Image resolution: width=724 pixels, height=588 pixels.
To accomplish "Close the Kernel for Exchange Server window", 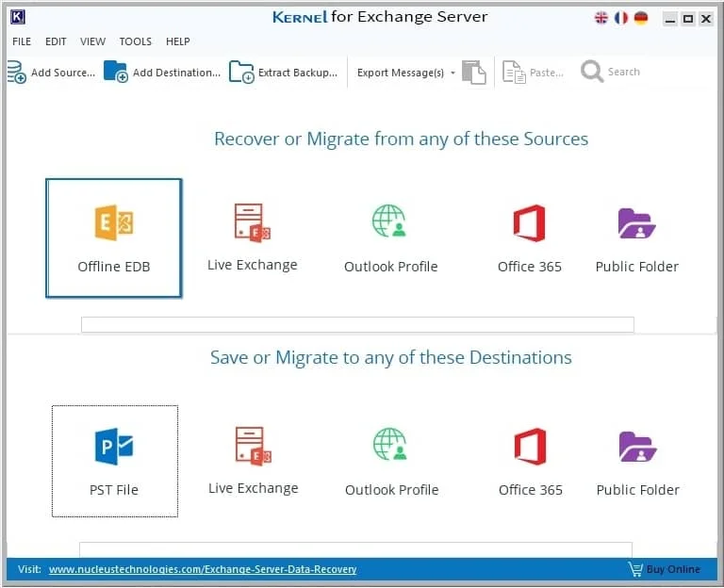I will coord(706,19).
